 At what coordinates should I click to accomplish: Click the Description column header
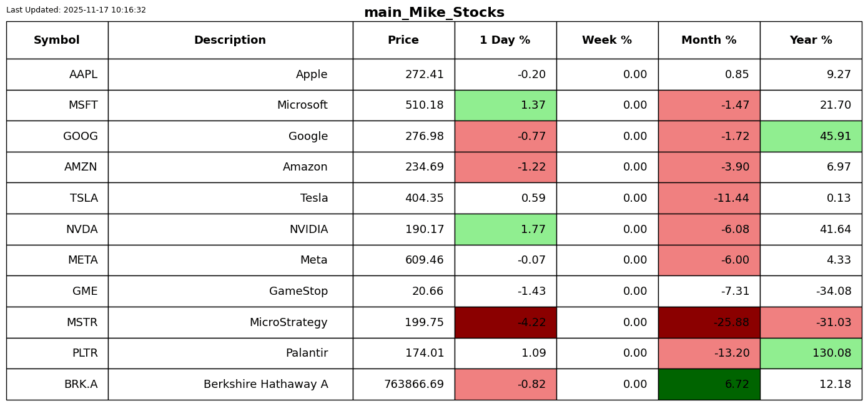pos(230,40)
